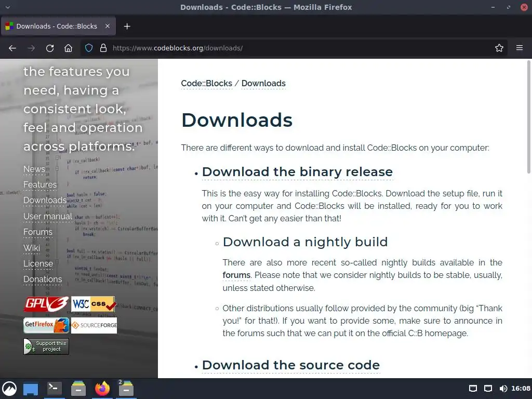532x399 pixels.
Task: Click the large Downloads page title
Action: (x=237, y=120)
